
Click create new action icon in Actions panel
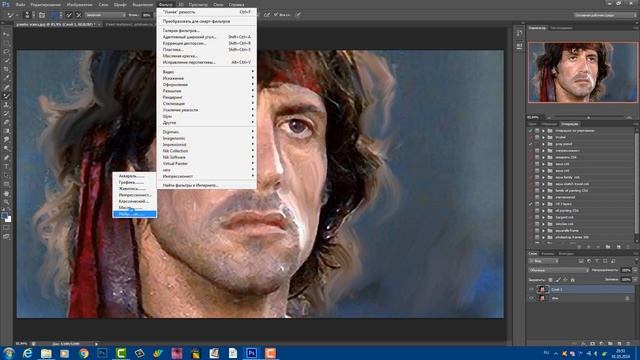pos(619,247)
